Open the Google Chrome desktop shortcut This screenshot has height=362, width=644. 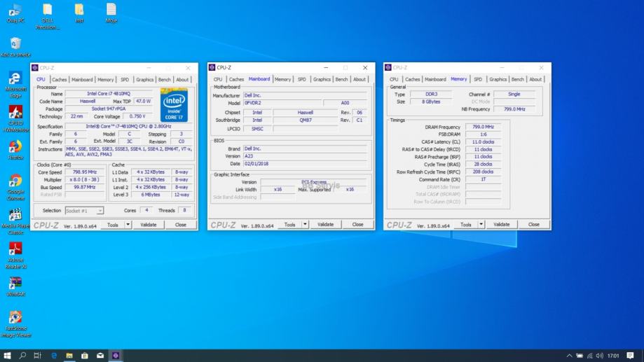[15, 181]
